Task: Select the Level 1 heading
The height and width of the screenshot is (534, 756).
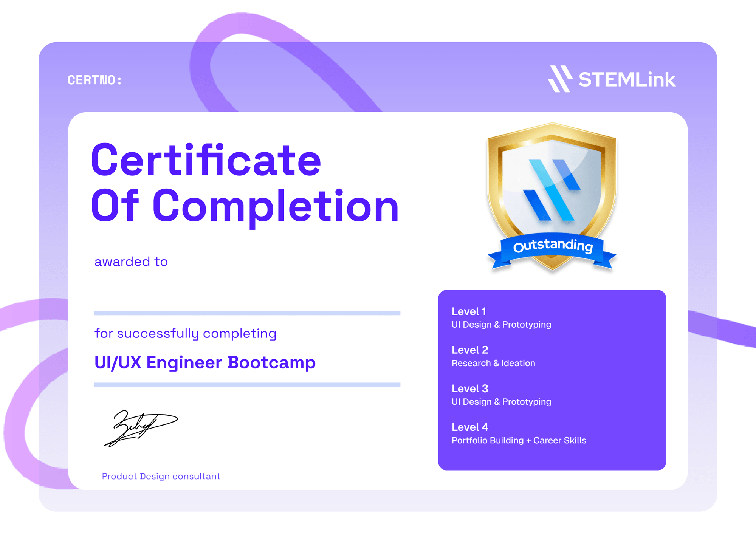Action: (x=469, y=311)
